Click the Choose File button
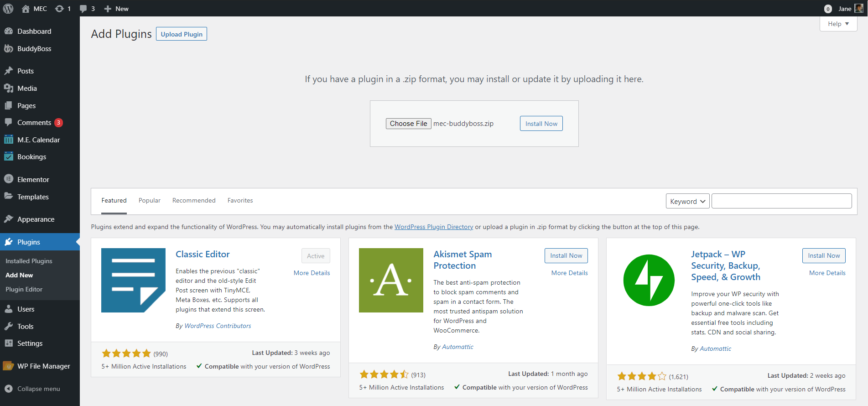Image resolution: width=868 pixels, height=406 pixels. pyautogui.click(x=409, y=124)
